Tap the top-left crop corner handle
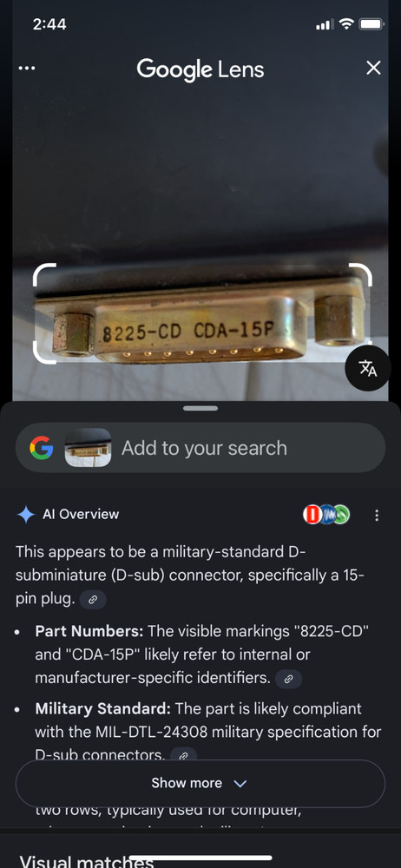 pyautogui.click(x=44, y=275)
